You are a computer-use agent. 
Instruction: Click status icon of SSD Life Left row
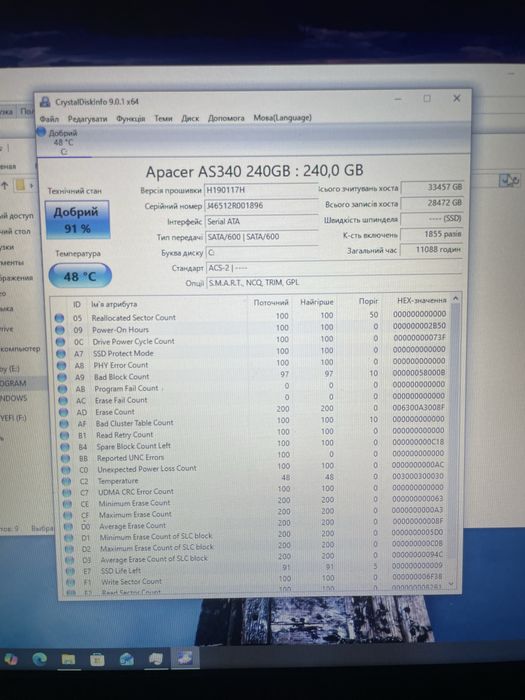coord(70,571)
